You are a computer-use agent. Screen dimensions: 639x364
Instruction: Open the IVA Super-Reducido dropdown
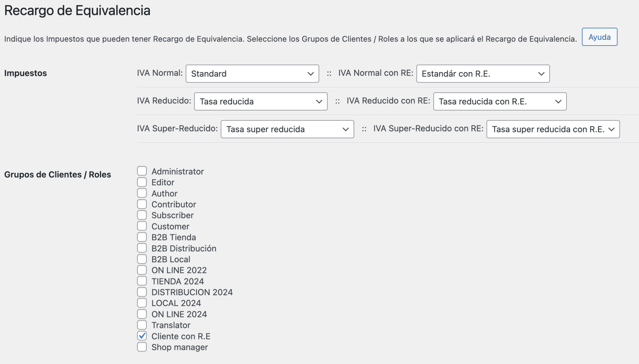tap(287, 129)
